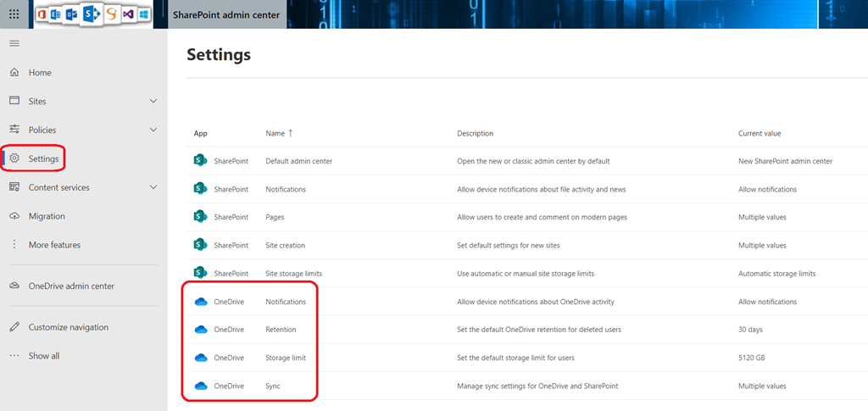Open the OneDrive Storage limit setting
The image size is (868, 411).
[286, 358]
